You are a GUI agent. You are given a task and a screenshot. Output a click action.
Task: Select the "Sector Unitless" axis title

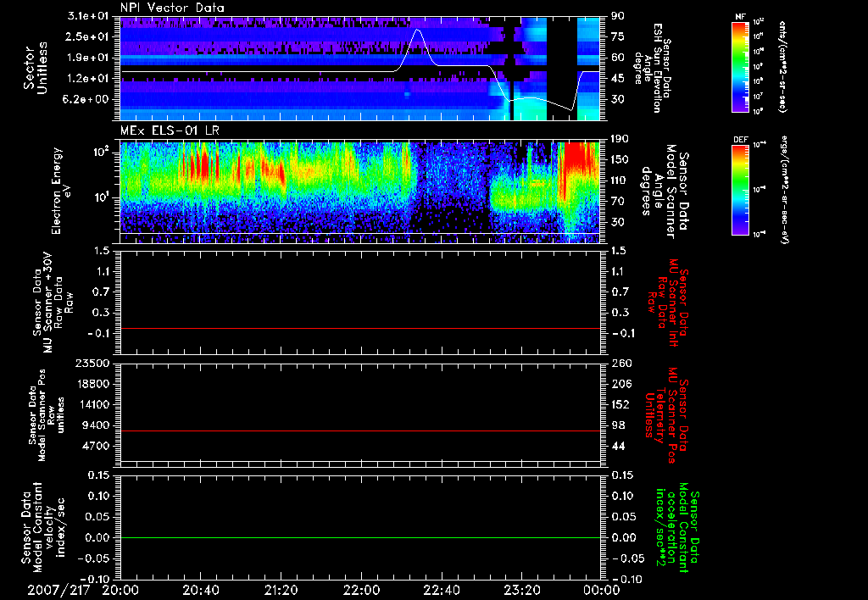(x=35, y=68)
